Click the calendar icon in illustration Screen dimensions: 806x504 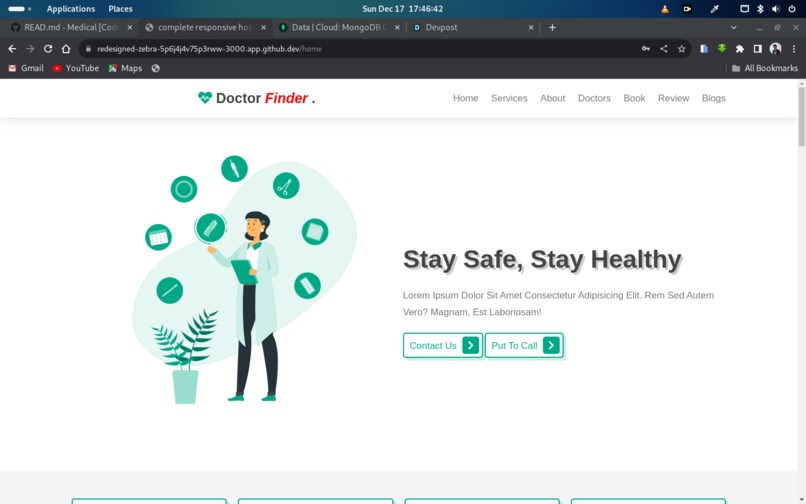158,237
